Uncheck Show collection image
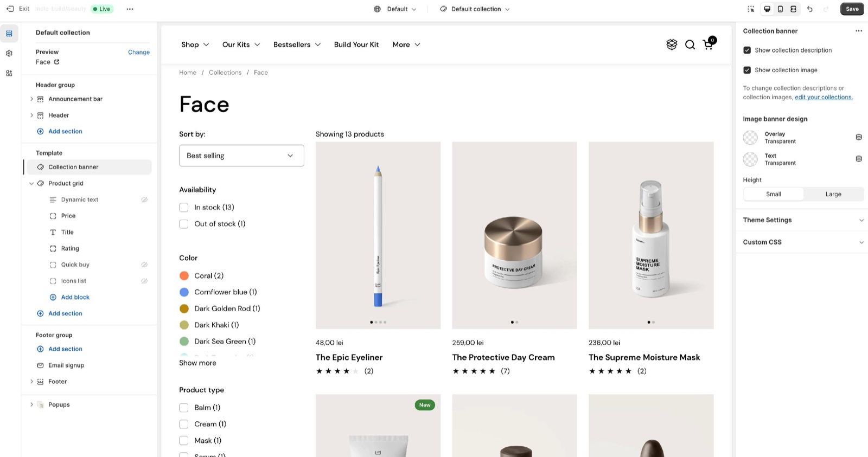The image size is (868, 457). click(x=747, y=70)
